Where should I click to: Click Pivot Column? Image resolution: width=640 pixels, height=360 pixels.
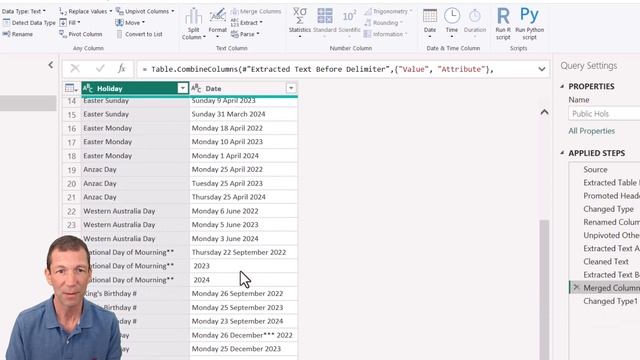tap(81, 34)
